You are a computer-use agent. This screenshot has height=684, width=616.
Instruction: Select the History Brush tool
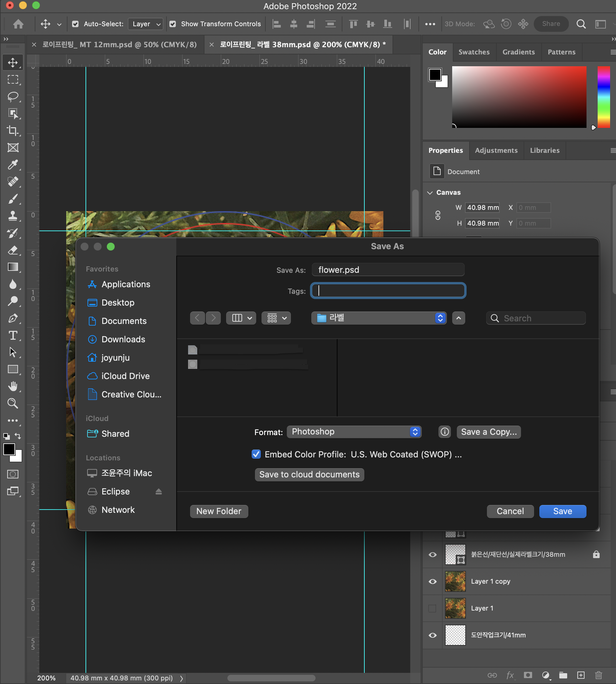tap(13, 233)
